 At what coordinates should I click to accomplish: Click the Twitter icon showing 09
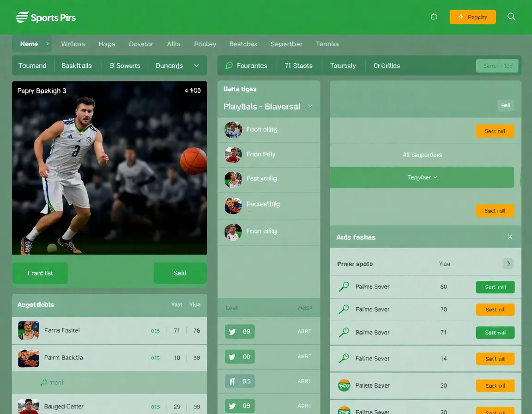coord(233,331)
